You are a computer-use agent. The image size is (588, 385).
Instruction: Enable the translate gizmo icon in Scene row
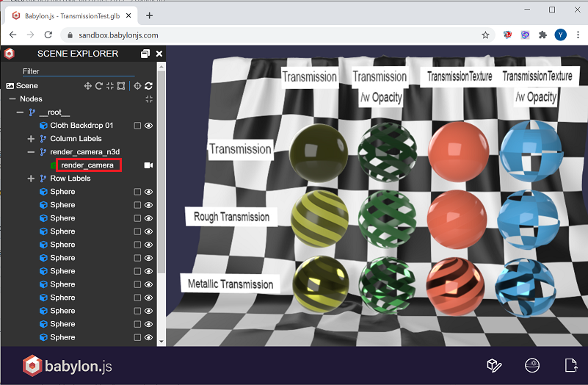coord(88,86)
